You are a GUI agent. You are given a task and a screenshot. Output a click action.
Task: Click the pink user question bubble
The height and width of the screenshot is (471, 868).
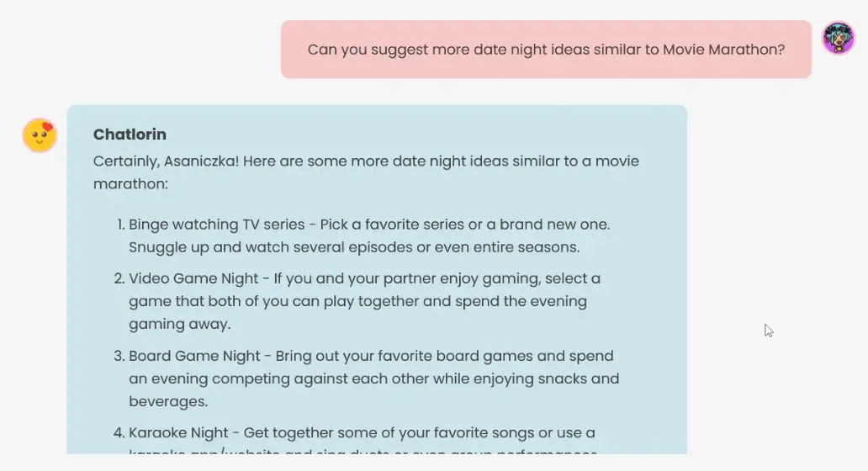coord(546,50)
